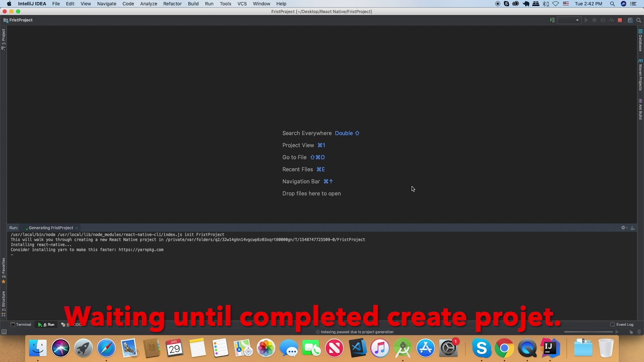The width and height of the screenshot is (644, 362).
Task: Toggle tool window bars with the bottom-left status icon
Action: (4, 332)
